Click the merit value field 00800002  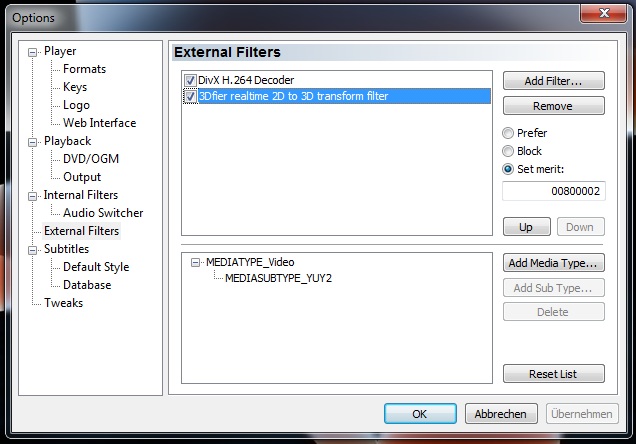pos(554,191)
